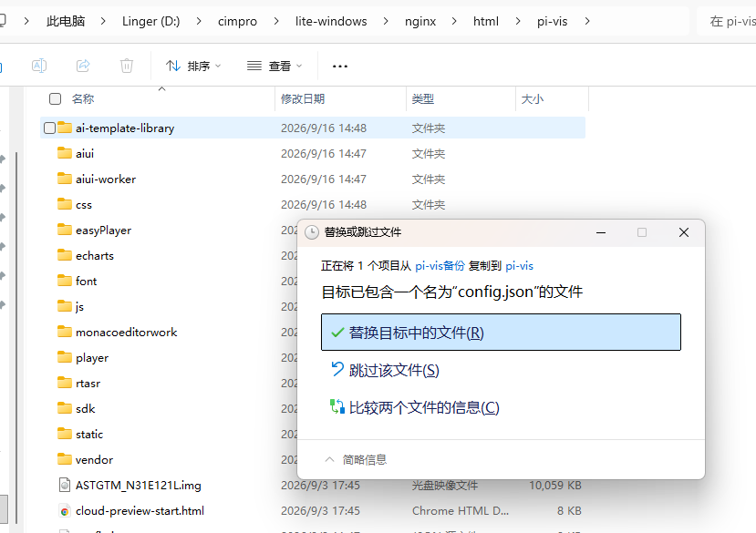
Task: Open the three-dots more options menu
Action: click(340, 66)
